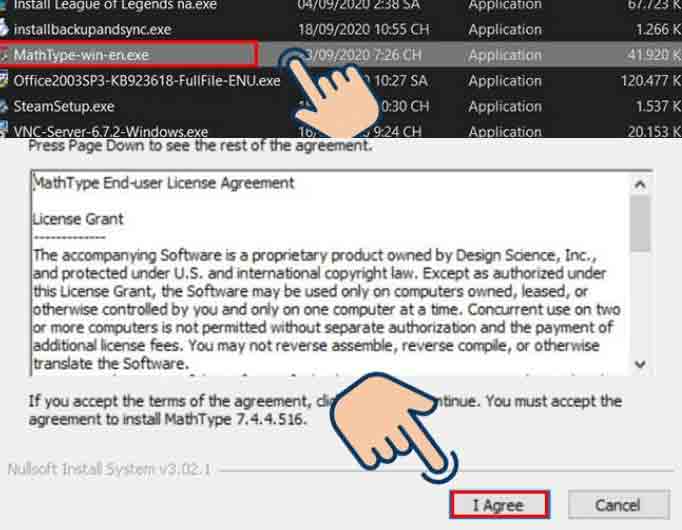The image size is (682, 530).
Task: Click the Office2003SP3 installer file icon
Action: (4, 80)
